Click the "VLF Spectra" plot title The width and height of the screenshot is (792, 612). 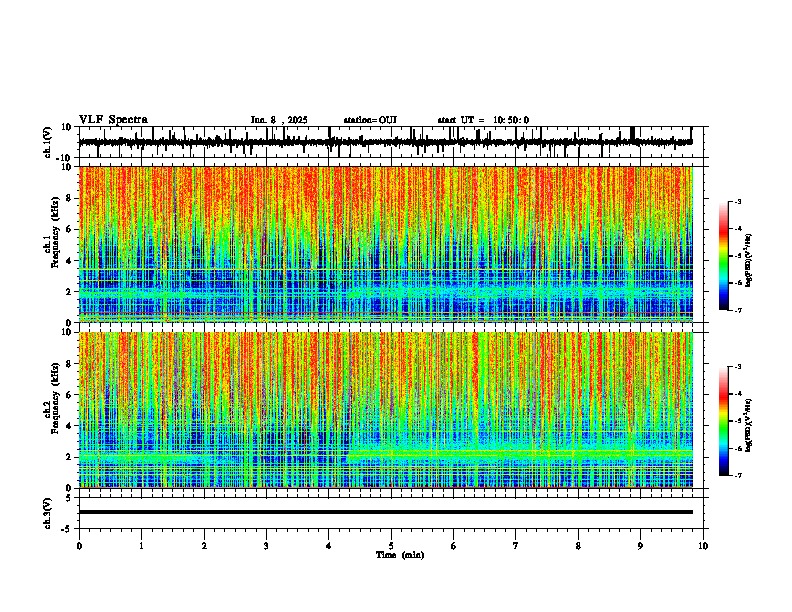pyautogui.click(x=113, y=120)
